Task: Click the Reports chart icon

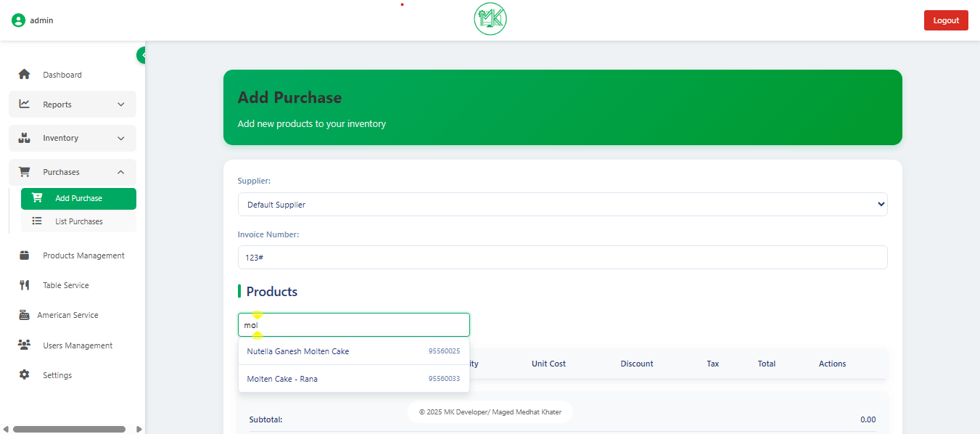Action: tap(24, 104)
